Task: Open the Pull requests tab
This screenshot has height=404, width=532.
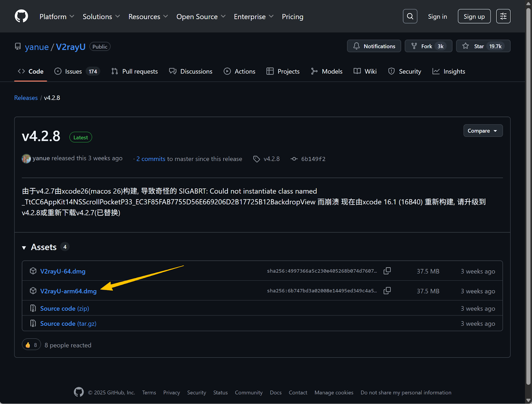Action: [135, 71]
